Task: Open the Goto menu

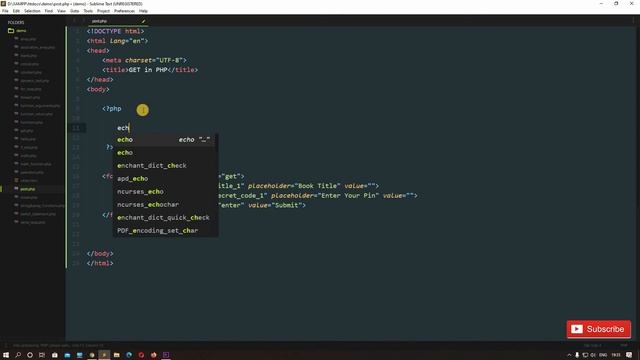Action: point(75,11)
